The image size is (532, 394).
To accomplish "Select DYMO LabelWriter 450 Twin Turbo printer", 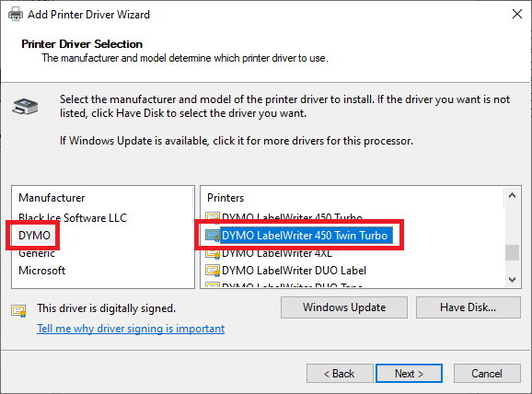I will [x=305, y=235].
